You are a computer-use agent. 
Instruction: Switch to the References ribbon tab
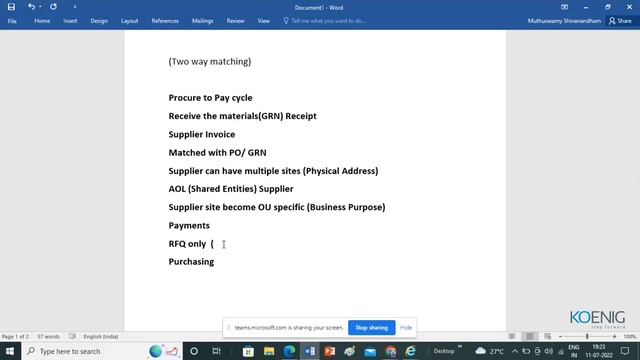pos(165,21)
